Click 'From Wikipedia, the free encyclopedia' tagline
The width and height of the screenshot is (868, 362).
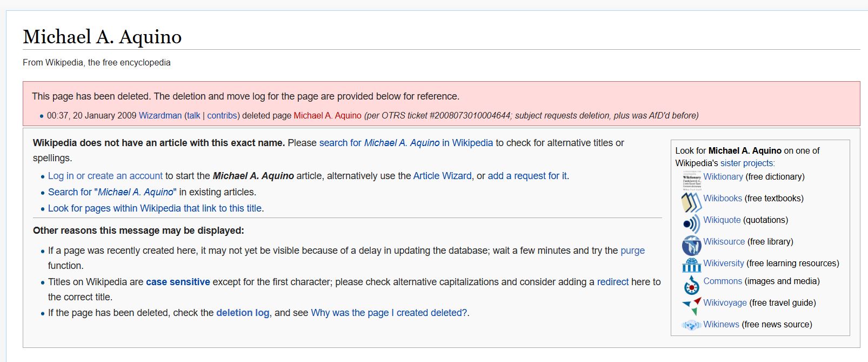(97, 62)
